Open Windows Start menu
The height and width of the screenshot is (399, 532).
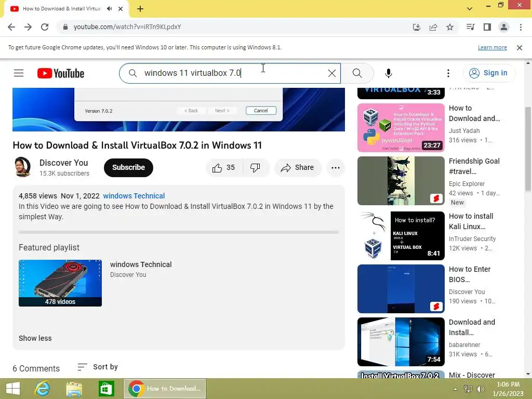[13, 389]
